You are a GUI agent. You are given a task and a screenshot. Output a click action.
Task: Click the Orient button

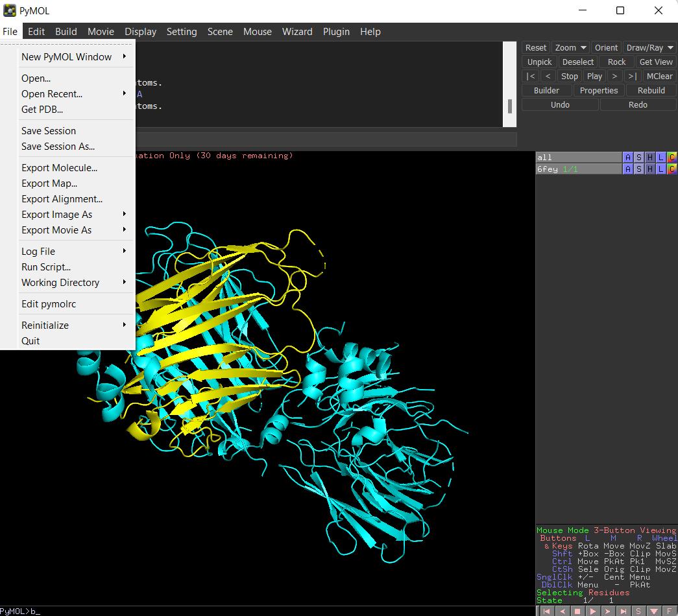click(606, 47)
